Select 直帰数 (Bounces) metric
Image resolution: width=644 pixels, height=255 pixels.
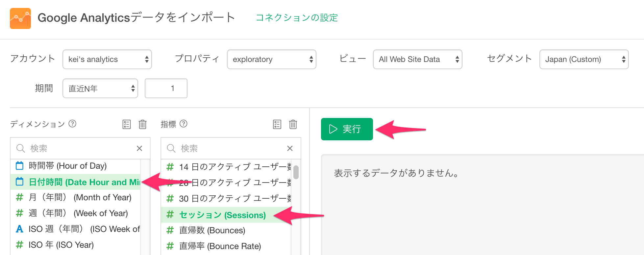(226, 230)
